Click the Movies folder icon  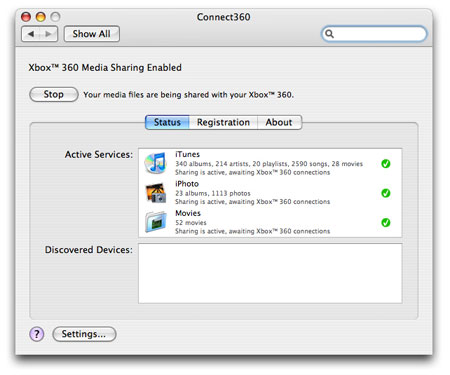point(156,222)
